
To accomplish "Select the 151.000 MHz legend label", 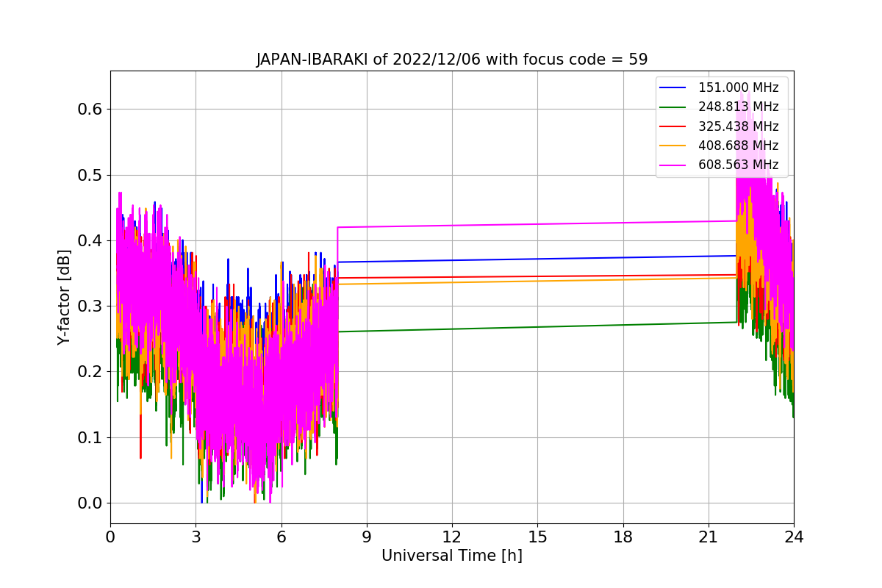I will tap(738, 87).
